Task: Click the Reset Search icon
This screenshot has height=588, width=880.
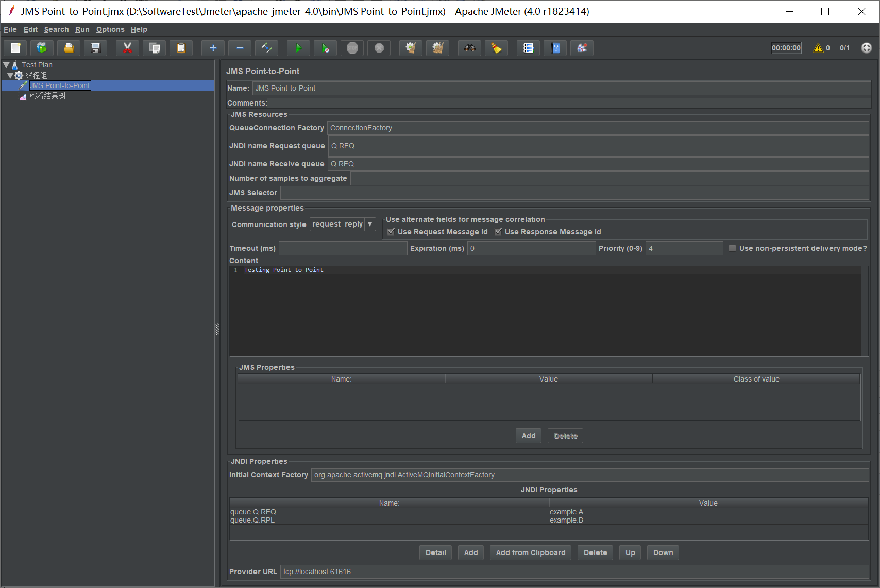Action: pyautogui.click(x=496, y=48)
